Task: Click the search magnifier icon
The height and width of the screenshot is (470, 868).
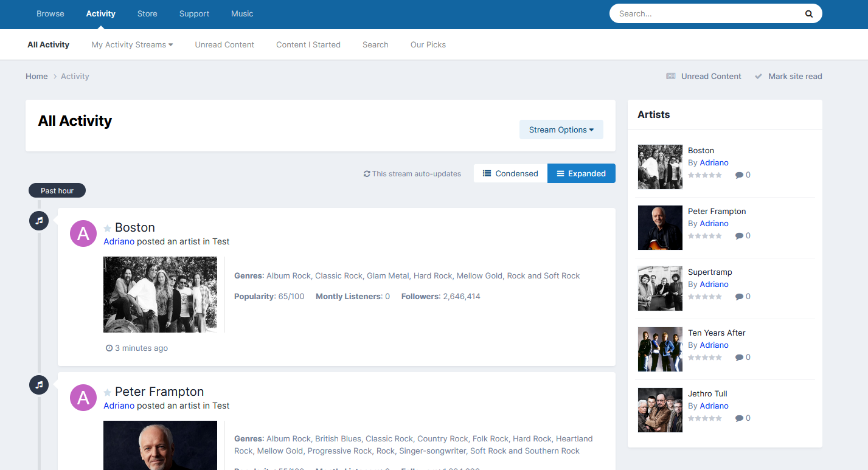Action: 809,14
